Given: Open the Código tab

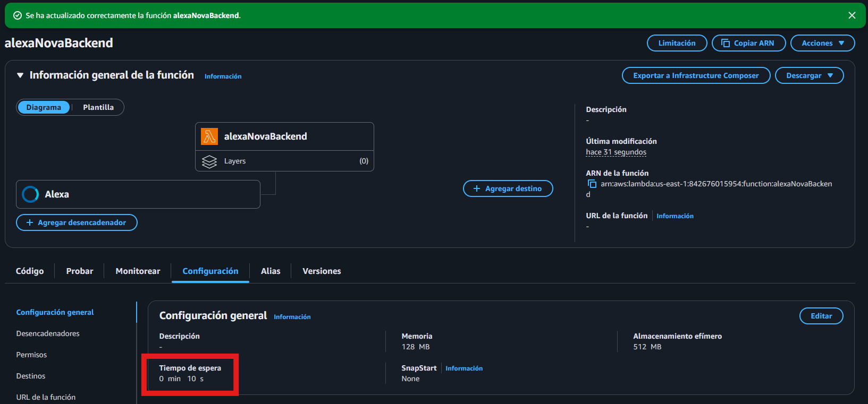Looking at the screenshot, I should click(x=30, y=271).
